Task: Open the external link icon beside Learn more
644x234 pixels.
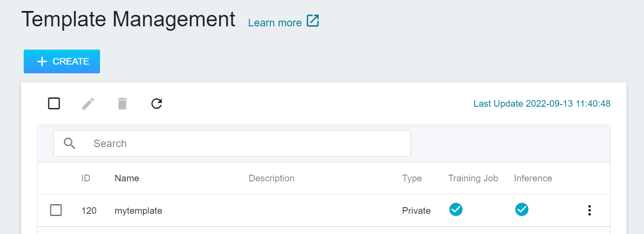Action: click(313, 21)
